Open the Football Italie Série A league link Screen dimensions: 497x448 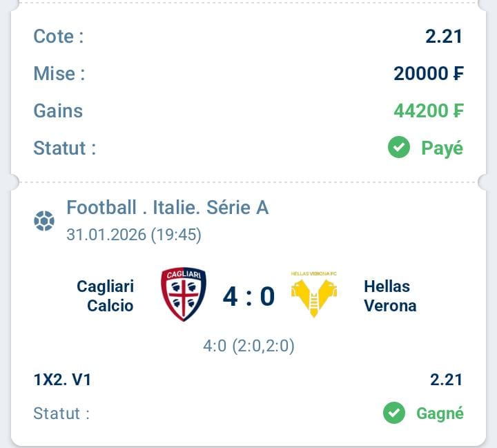[x=167, y=207]
